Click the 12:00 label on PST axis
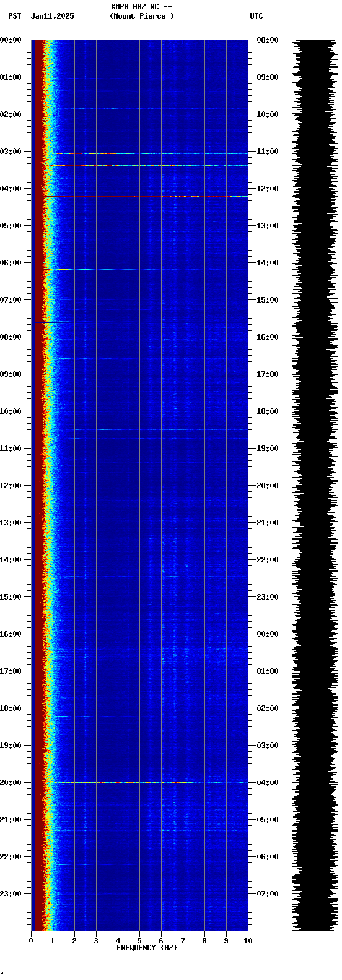Screen dimensions: 342x980 tap(11, 486)
